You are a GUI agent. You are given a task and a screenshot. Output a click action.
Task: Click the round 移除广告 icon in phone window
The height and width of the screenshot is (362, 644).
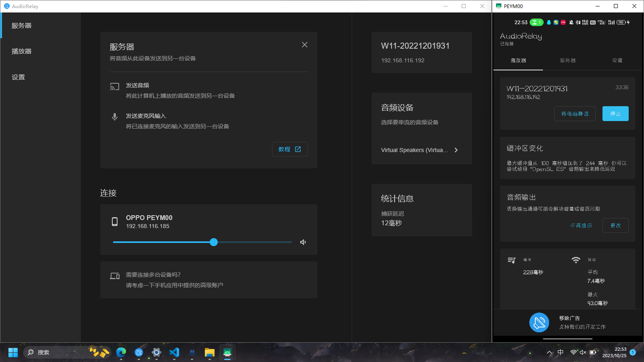point(539,323)
